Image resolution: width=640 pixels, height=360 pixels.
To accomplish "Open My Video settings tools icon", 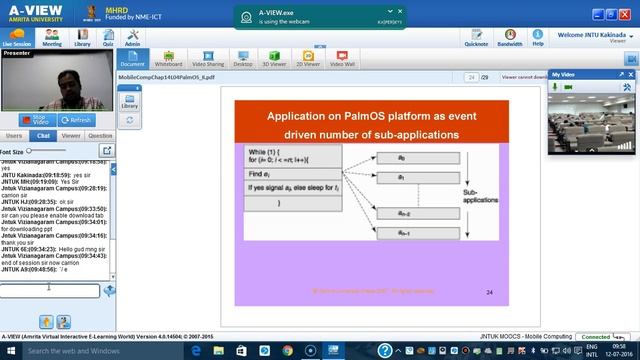I will pos(627,87).
